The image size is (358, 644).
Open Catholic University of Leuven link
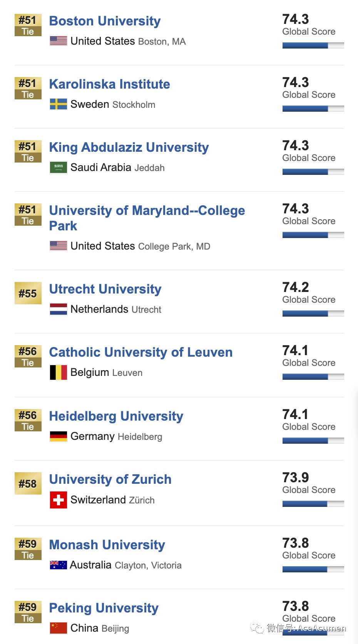(x=141, y=352)
